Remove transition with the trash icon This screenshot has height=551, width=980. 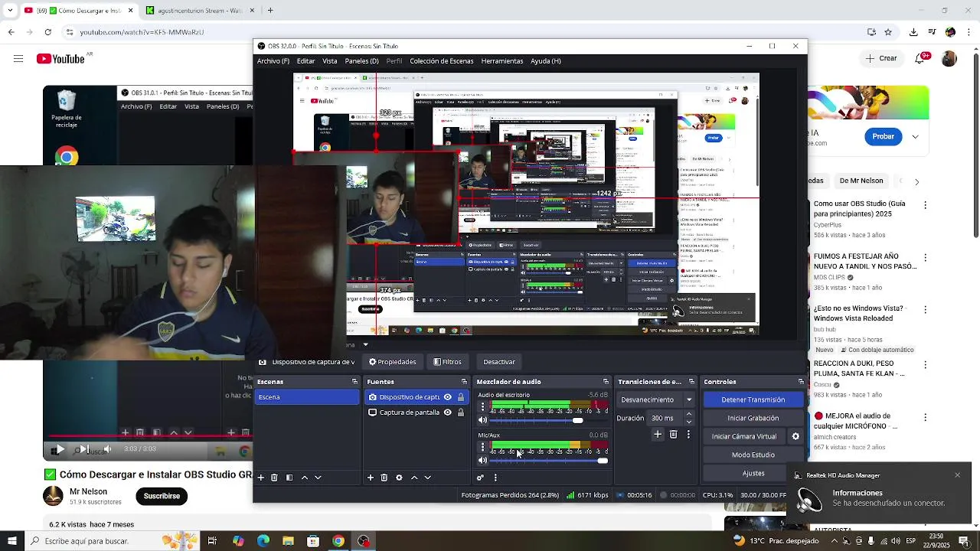(674, 435)
